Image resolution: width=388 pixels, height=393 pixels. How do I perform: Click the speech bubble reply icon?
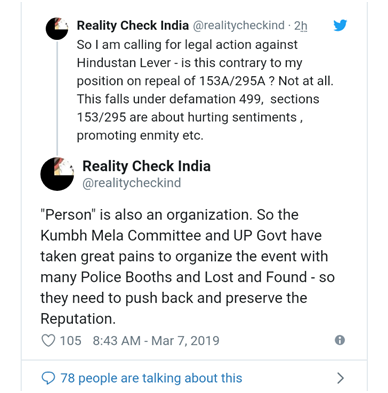click(x=48, y=378)
